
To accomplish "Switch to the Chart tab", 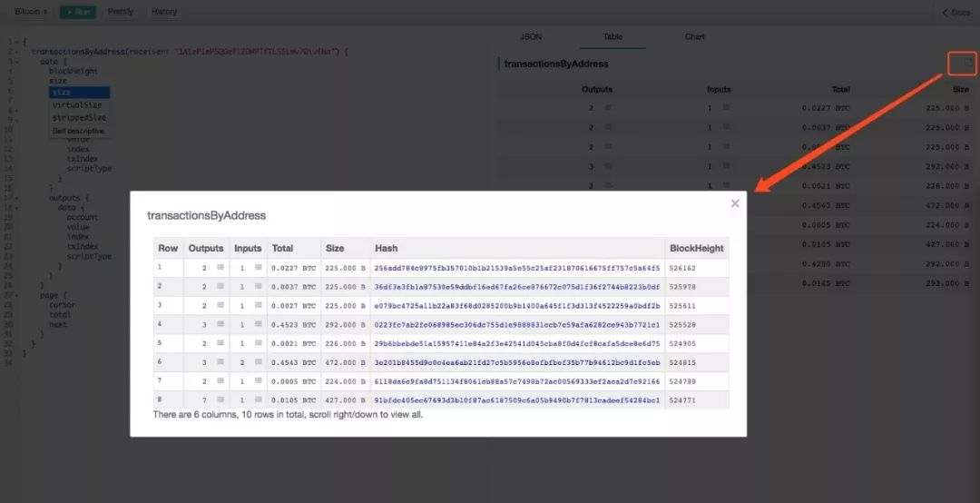I will [x=694, y=37].
